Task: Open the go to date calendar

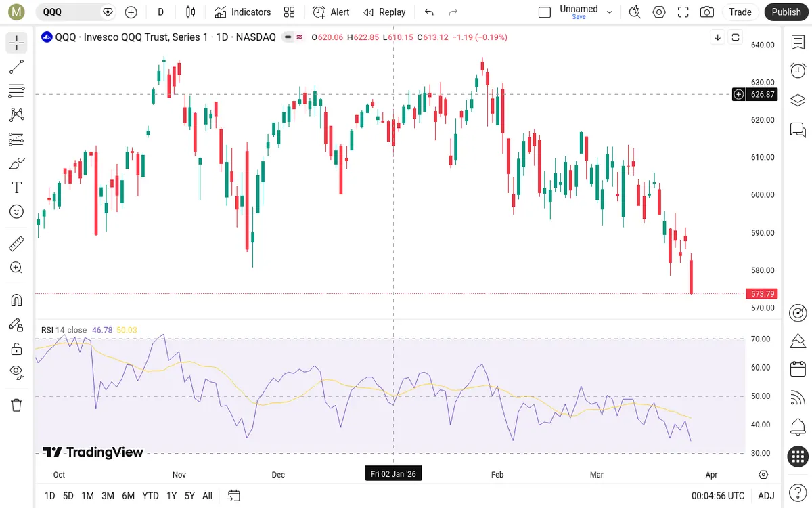Action: tap(234, 496)
